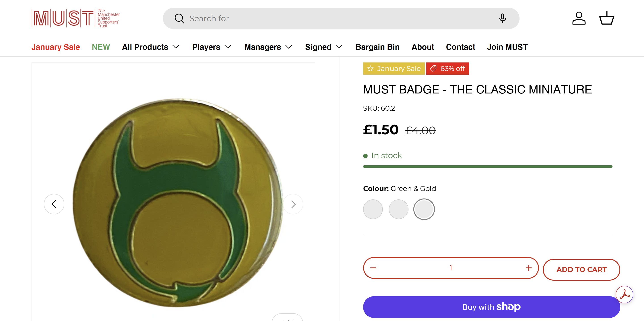
Task: Click the MUST logo in the header
Action: tap(76, 18)
